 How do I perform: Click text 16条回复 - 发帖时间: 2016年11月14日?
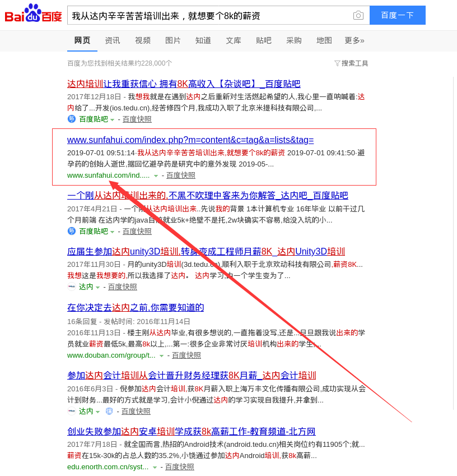pos(129,321)
